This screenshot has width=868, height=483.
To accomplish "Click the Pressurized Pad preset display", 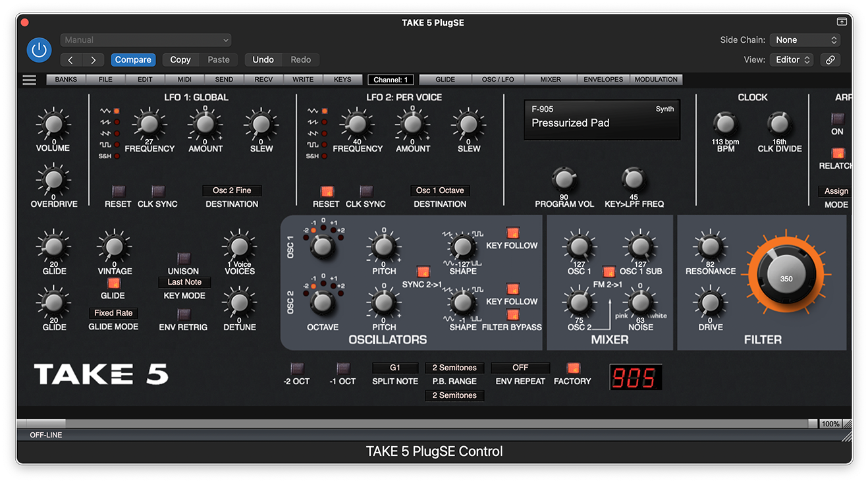I will [601, 120].
